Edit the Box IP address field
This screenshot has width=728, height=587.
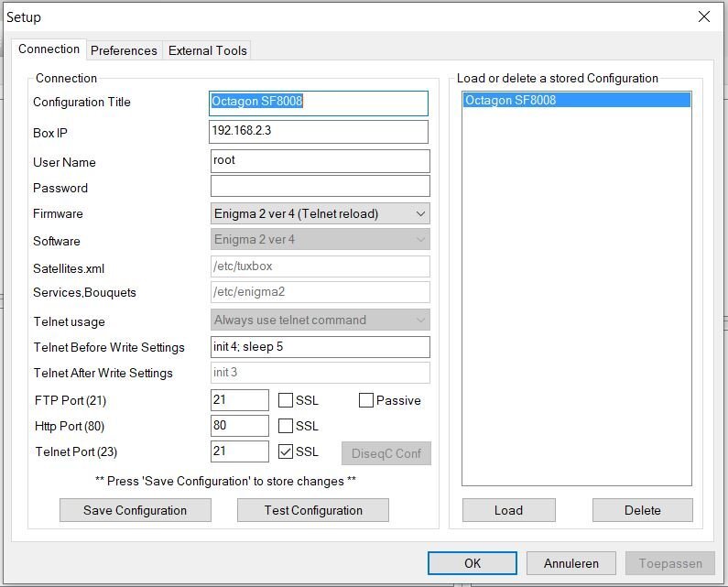coord(319,132)
